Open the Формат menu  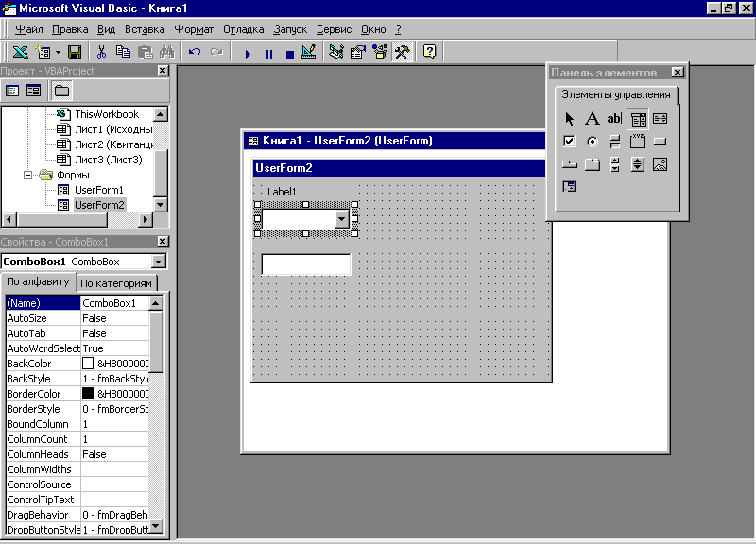click(194, 29)
